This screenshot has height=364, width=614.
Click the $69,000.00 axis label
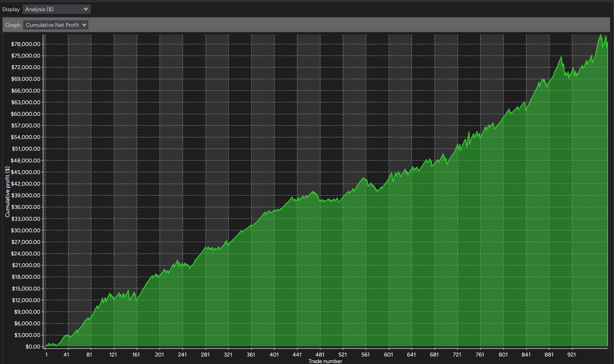click(25, 79)
